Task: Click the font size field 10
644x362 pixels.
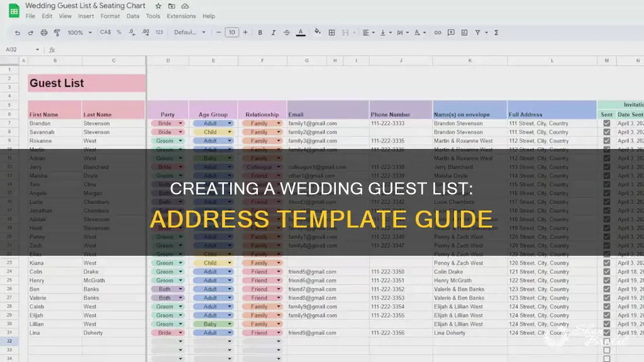Action: [x=231, y=33]
